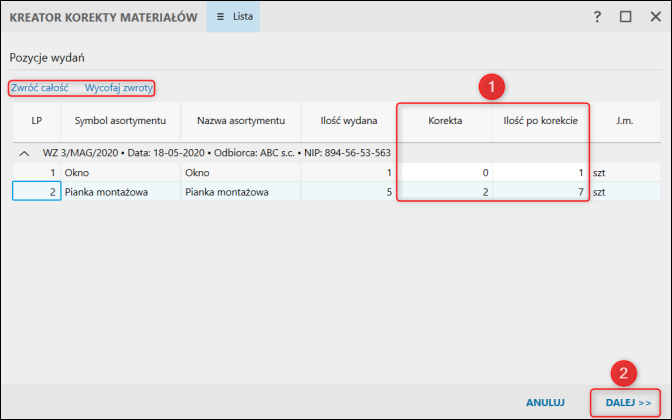Edit Korekta value 2 for Pianka montażowa
Image resolution: width=672 pixels, height=420 pixels.
click(444, 192)
